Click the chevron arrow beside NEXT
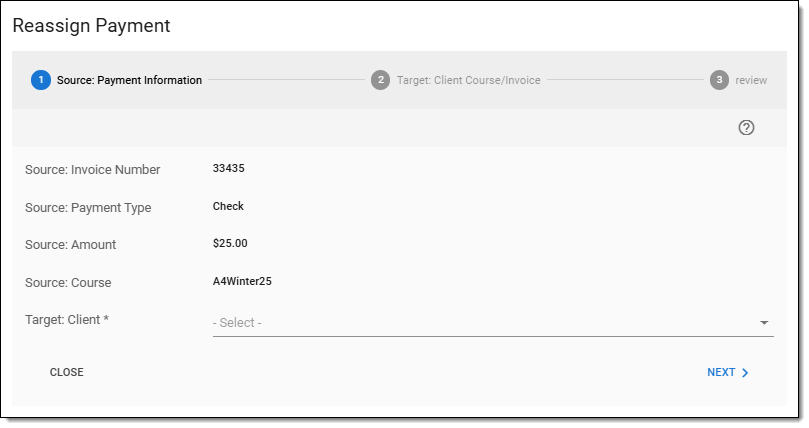Viewport: 809px width, 428px height. 745,373
